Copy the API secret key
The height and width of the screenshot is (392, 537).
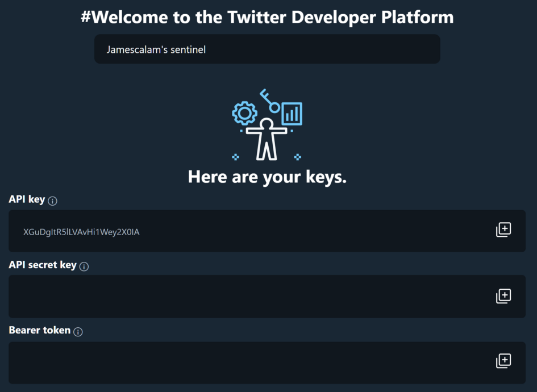pyautogui.click(x=503, y=296)
